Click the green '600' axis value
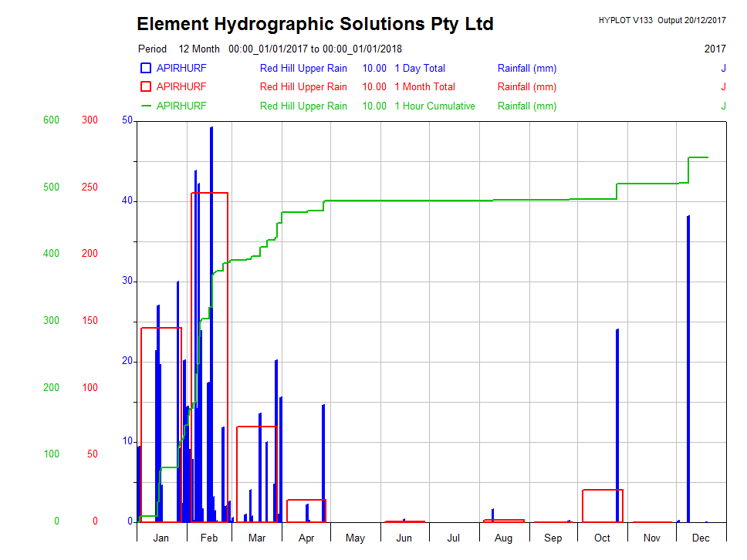 [51, 120]
